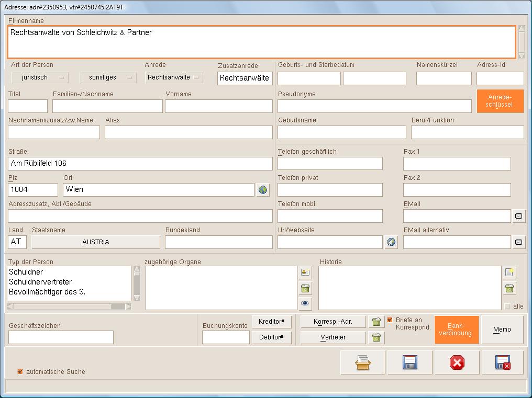
Task: Focus the Straße field 'Am Rüblifeld 106'
Action: click(140, 164)
